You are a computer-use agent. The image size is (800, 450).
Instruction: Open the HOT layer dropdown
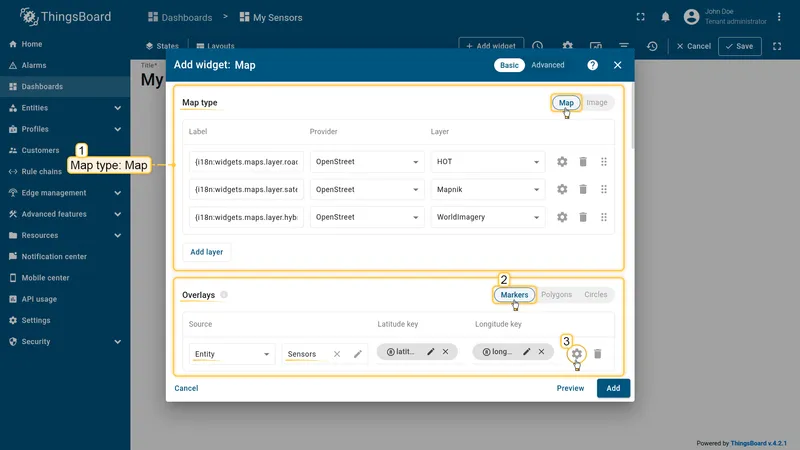(x=487, y=162)
